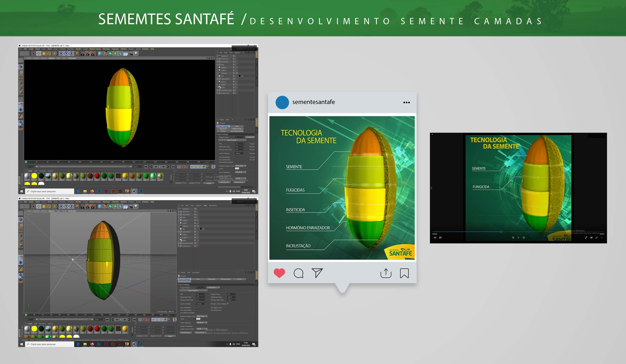Open the Tags menu in Object Manager
Screen dimensions: 626x364
click(205, 205)
